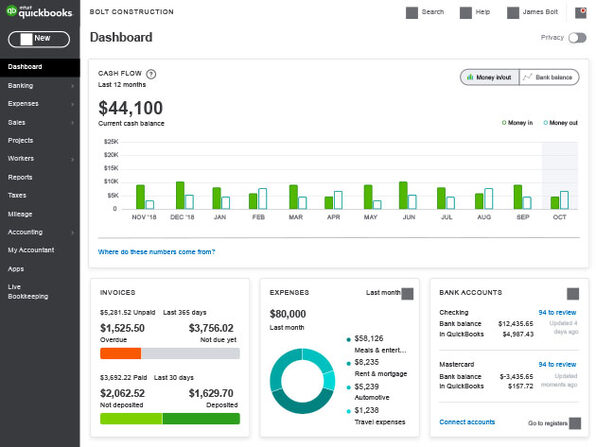Click the expenses donut chart

pyautogui.click(x=303, y=381)
